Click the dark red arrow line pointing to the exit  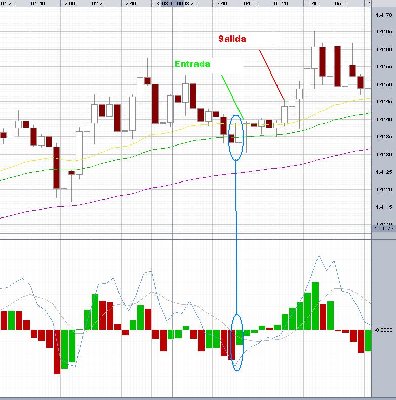tap(272, 75)
